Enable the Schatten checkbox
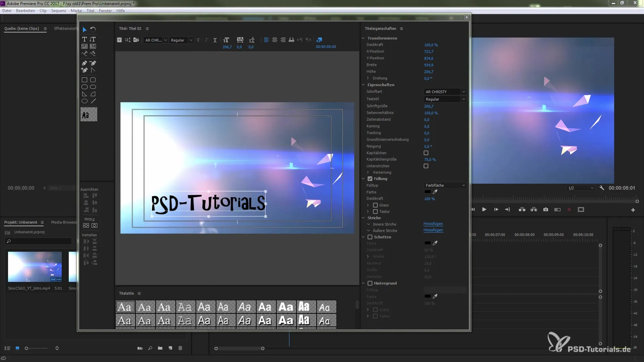Viewport: 644px width, 362px height. click(370, 237)
